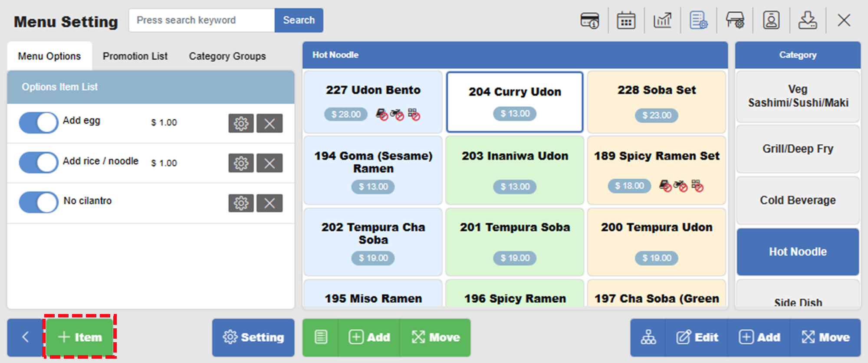Open the calendar schedule icon
This screenshot has height=363, width=868.
[x=626, y=20]
